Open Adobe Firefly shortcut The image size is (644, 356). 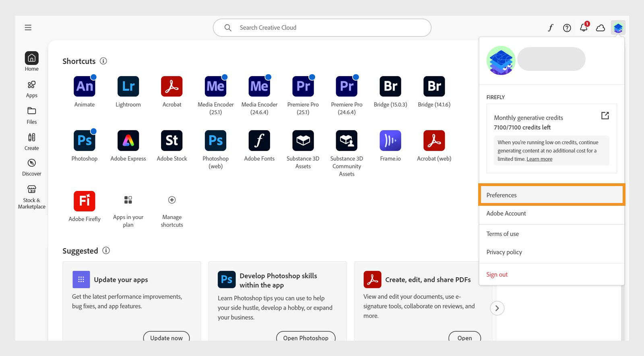[85, 201]
